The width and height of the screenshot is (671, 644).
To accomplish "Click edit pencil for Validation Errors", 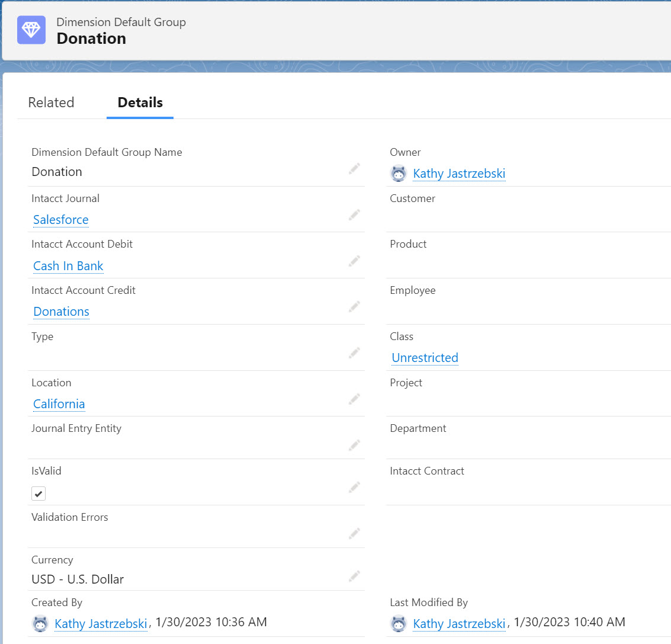I will [354, 534].
